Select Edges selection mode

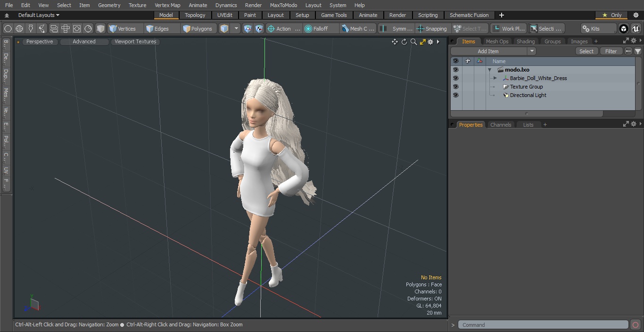(x=162, y=29)
